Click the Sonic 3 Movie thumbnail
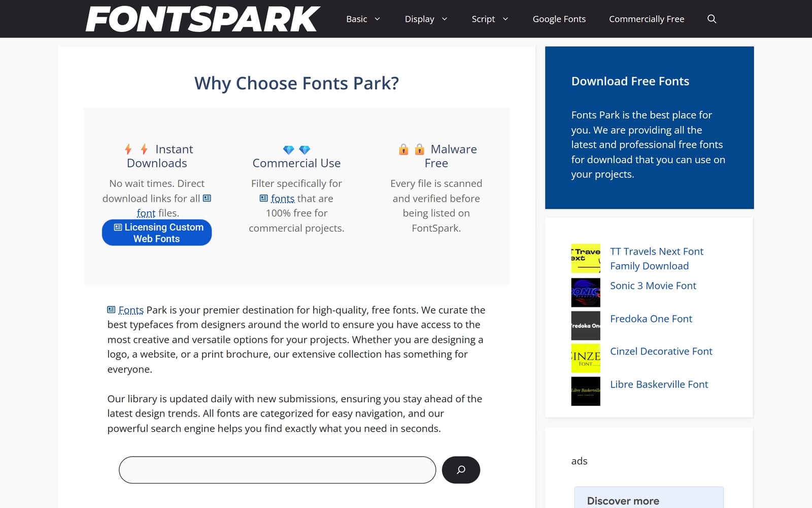Image resolution: width=812 pixels, height=508 pixels. point(586,293)
